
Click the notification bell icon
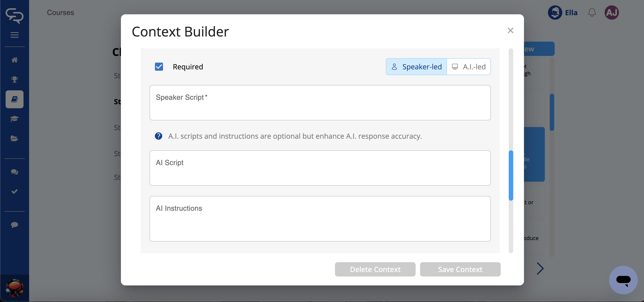(592, 13)
